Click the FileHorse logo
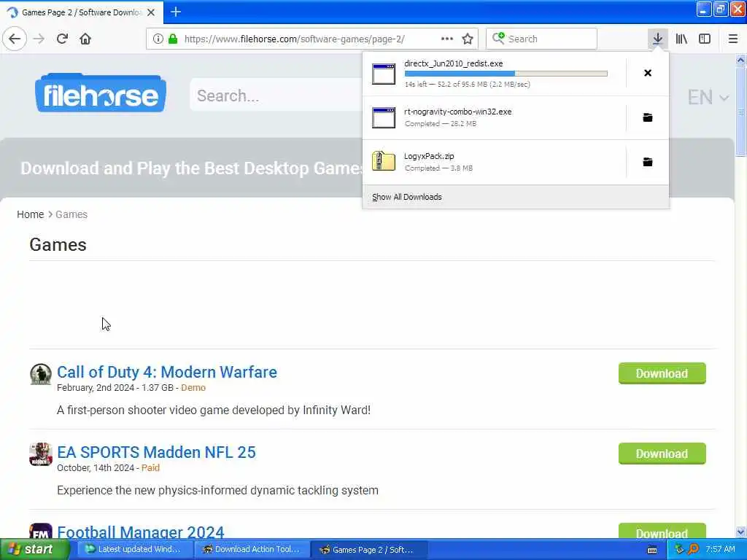 (x=101, y=93)
